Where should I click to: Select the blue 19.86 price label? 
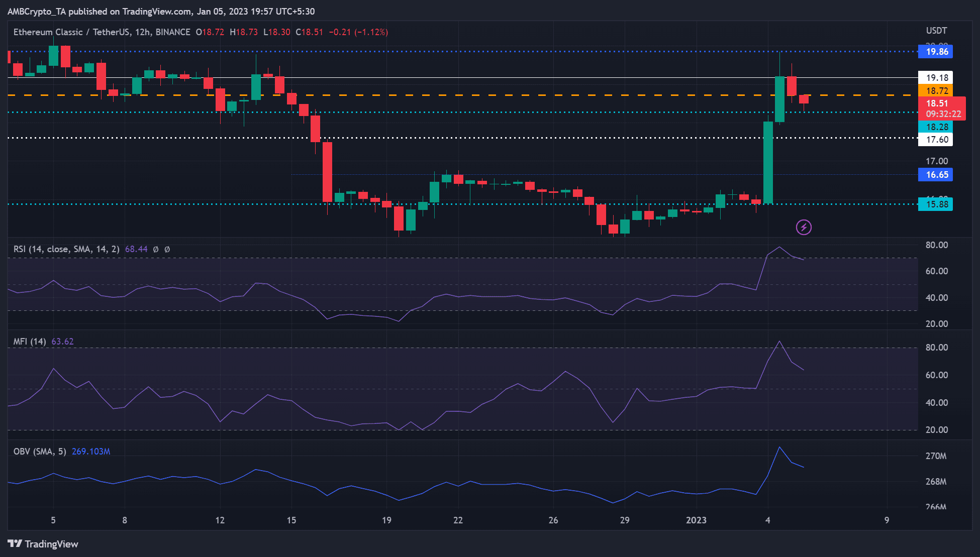pyautogui.click(x=935, y=52)
